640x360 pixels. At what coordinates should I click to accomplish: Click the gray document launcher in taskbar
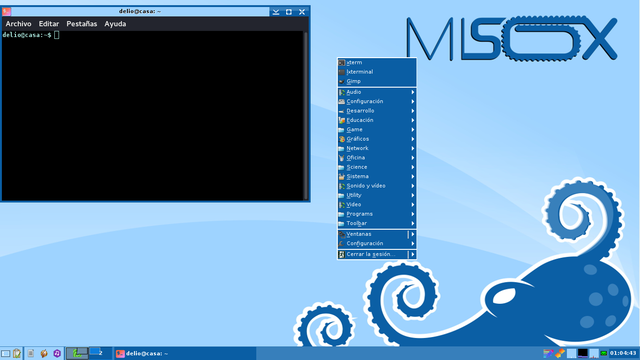click(x=31, y=353)
